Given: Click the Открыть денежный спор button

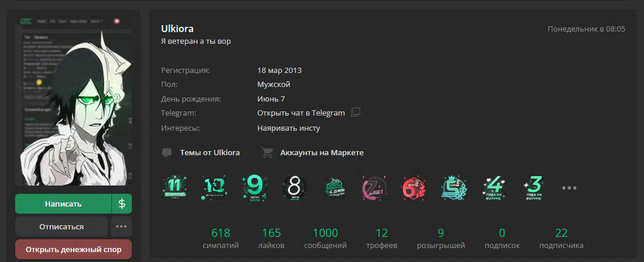Looking at the screenshot, I should [73, 249].
